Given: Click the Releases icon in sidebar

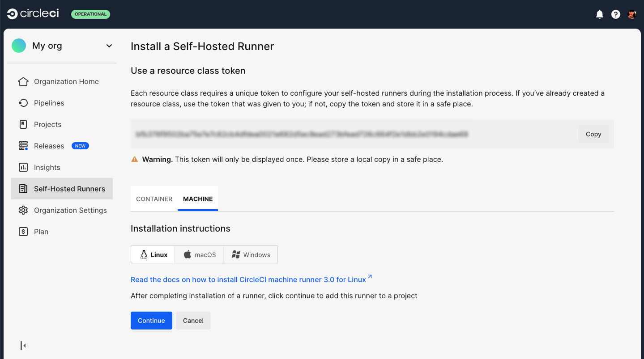Looking at the screenshot, I should (23, 146).
